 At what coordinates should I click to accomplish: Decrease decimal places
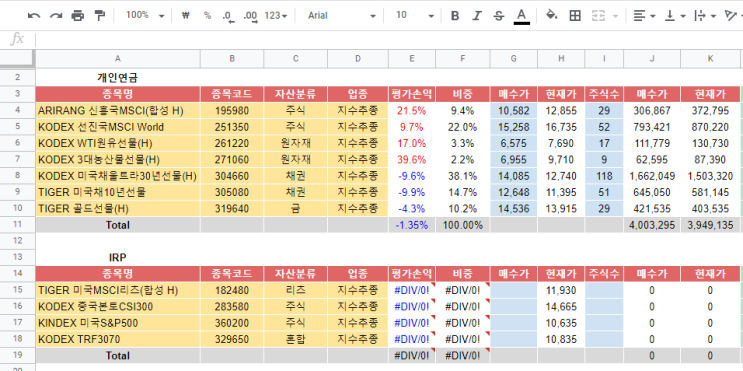click(228, 16)
